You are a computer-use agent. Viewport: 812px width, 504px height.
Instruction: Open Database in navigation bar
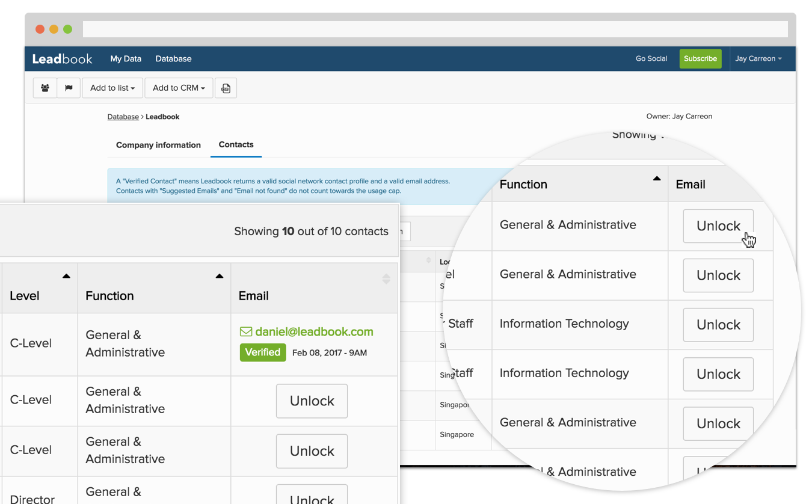[173, 59]
